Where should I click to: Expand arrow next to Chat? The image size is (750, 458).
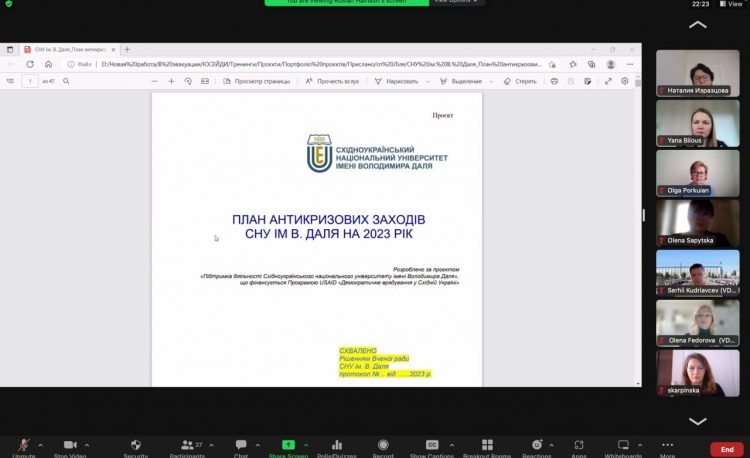(x=257, y=445)
